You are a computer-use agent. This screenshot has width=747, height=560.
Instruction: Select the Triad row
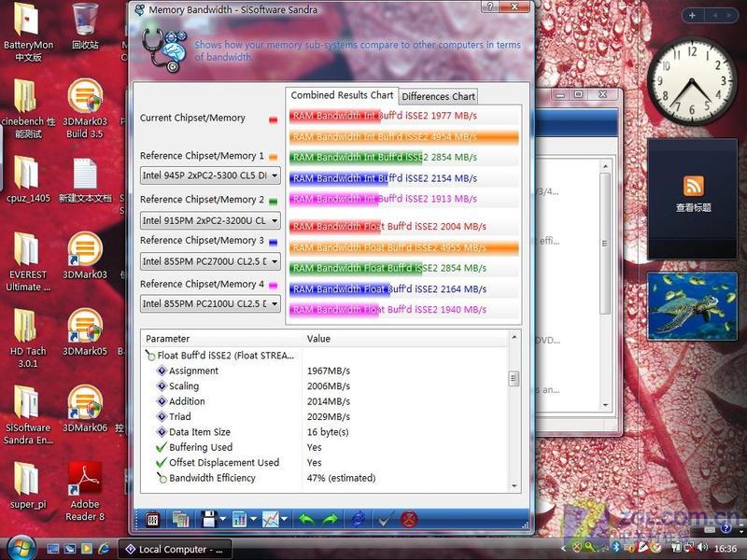pos(324,416)
